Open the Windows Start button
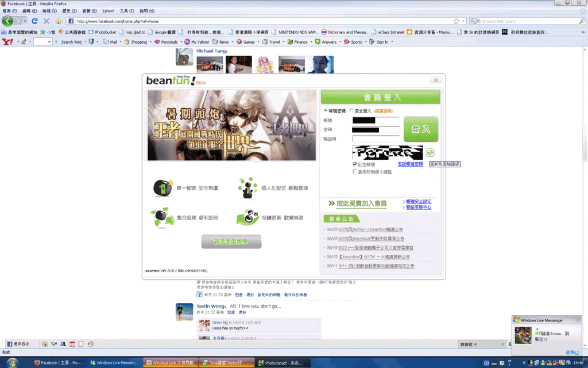Image resolution: width=588 pixels, height=368 pixels. (12, 363)
